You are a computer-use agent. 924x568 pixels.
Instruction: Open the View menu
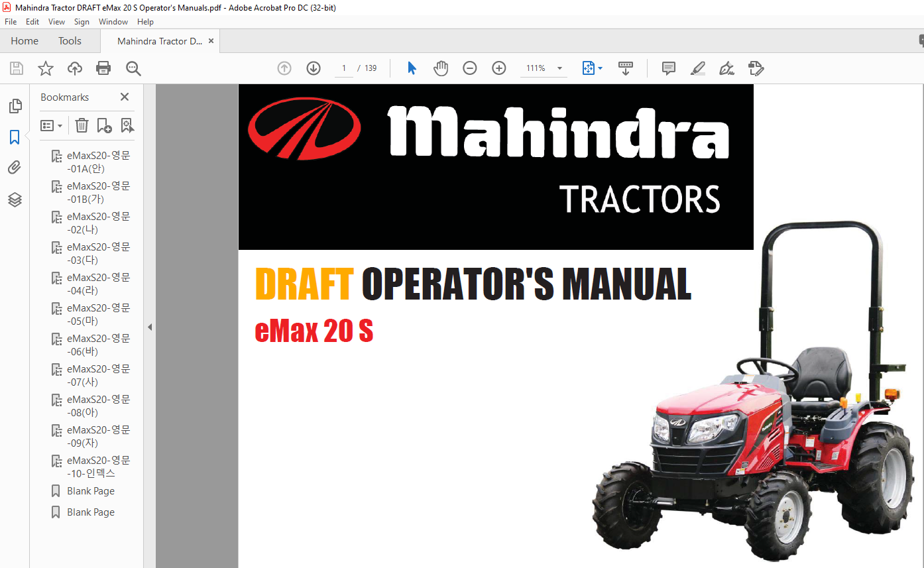tap(57, 22)
